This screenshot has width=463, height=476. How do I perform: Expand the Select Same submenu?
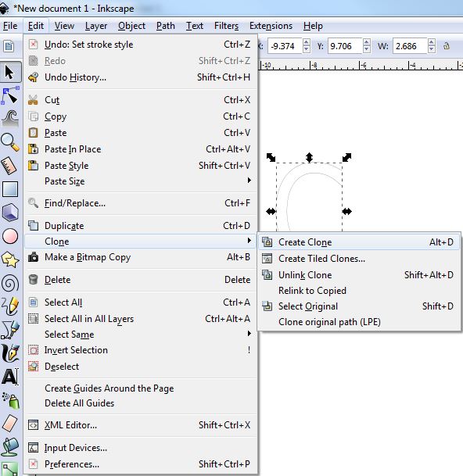(x=141, y=335)
